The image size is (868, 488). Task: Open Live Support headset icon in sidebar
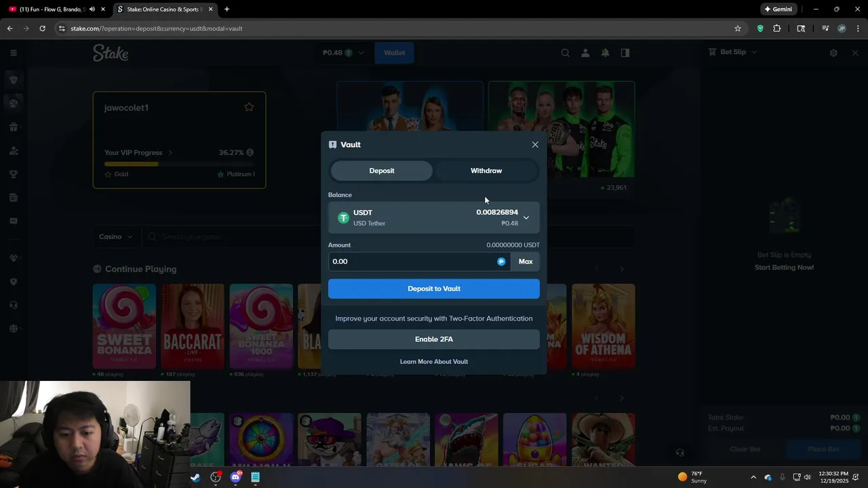(13, 305)
